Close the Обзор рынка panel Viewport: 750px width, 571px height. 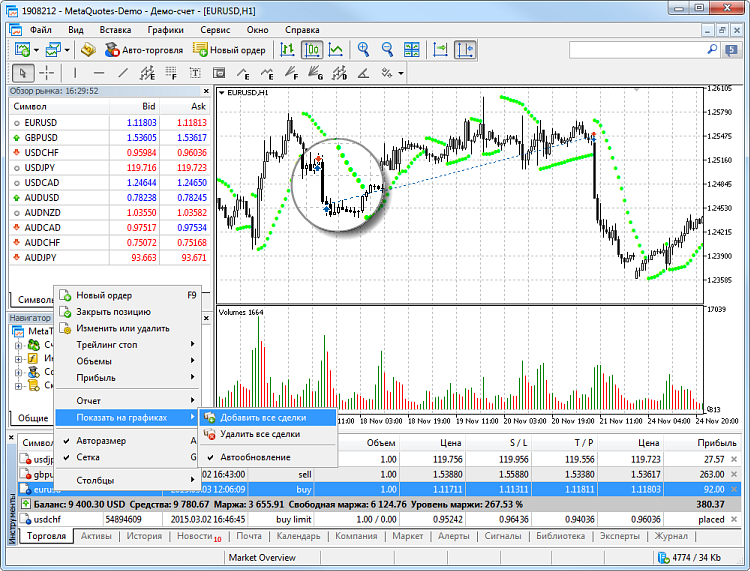206,91
